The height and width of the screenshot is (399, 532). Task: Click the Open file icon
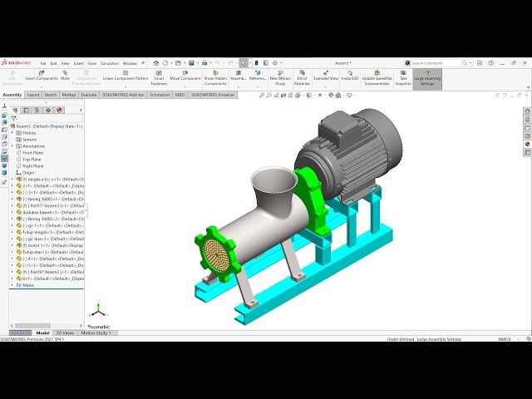pyautogui.click(x=178, y=63)
